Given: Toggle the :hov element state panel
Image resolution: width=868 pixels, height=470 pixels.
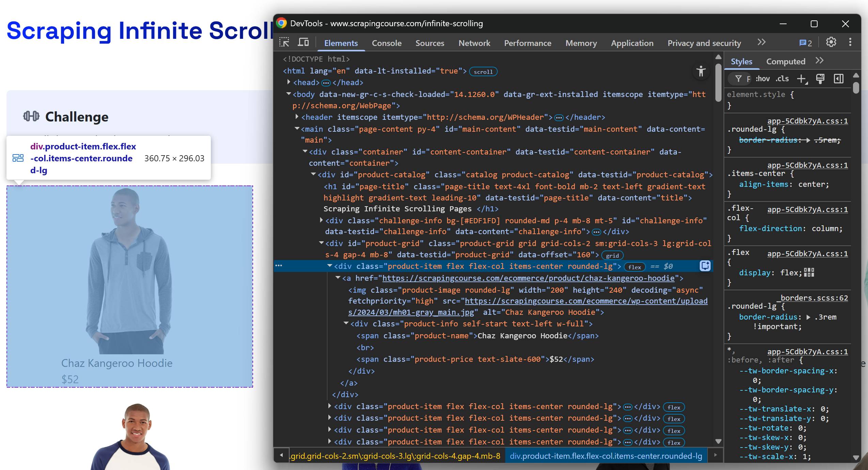Looking at the screenshot, I should pos(762,79).
